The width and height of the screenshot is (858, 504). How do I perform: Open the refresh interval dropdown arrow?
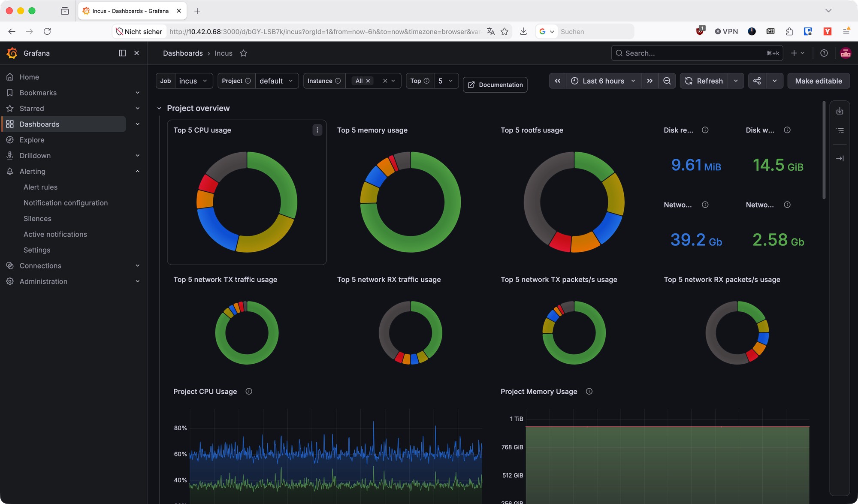point(736,81)
